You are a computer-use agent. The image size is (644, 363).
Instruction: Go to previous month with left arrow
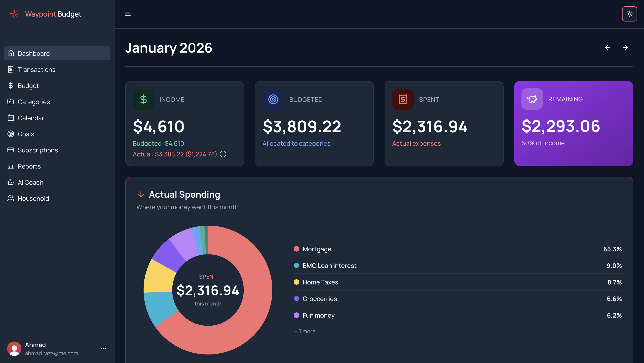pos(608,47)
